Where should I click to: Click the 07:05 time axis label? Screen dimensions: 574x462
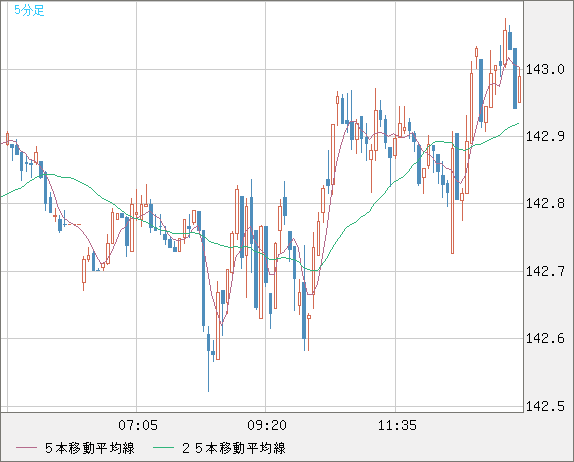pyautogui.click(x=138, y=425)
